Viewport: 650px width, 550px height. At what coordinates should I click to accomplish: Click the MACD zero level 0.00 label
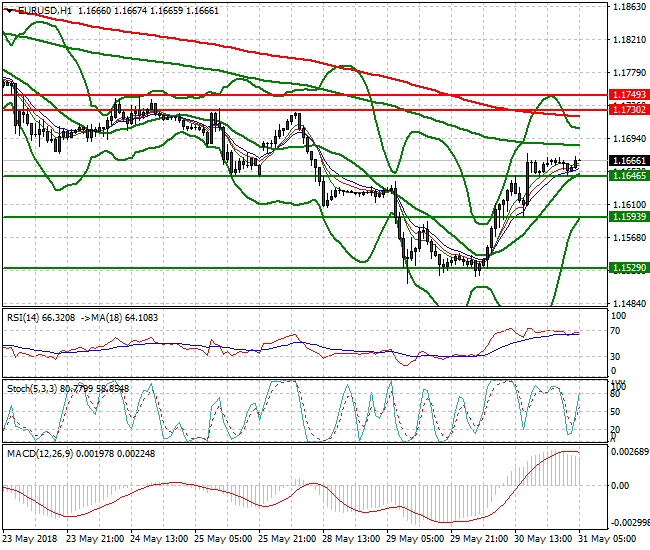(x=620, y=485)
